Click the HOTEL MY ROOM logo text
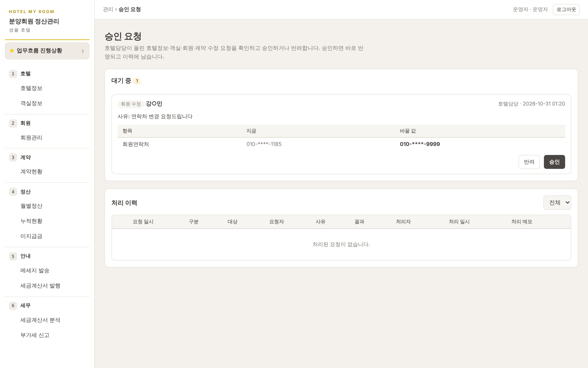588x368 pixels. click(32, 12)
